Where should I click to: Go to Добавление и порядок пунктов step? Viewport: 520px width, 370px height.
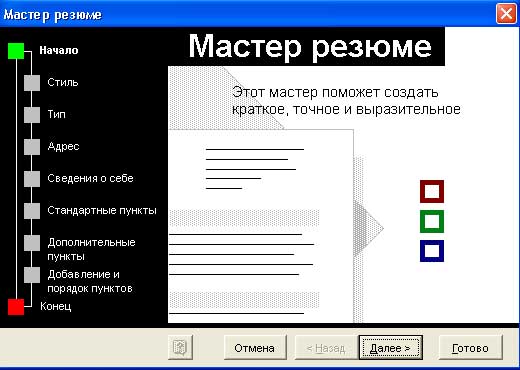(90, 281)
